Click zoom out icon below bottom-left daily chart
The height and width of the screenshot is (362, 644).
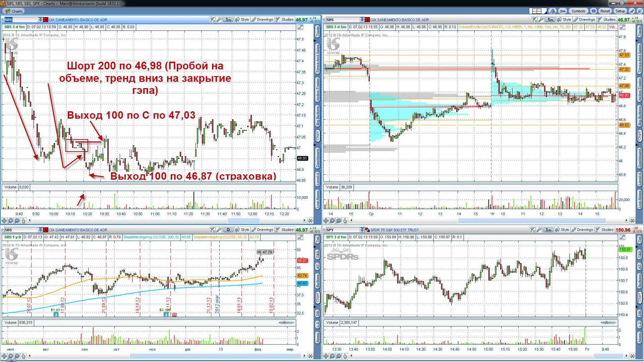tap(17, 356)
